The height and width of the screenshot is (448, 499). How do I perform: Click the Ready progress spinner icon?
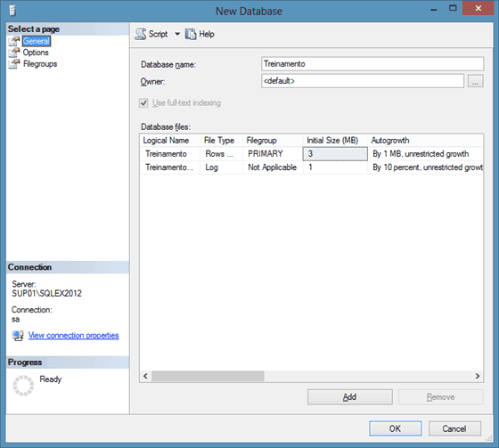23,386
